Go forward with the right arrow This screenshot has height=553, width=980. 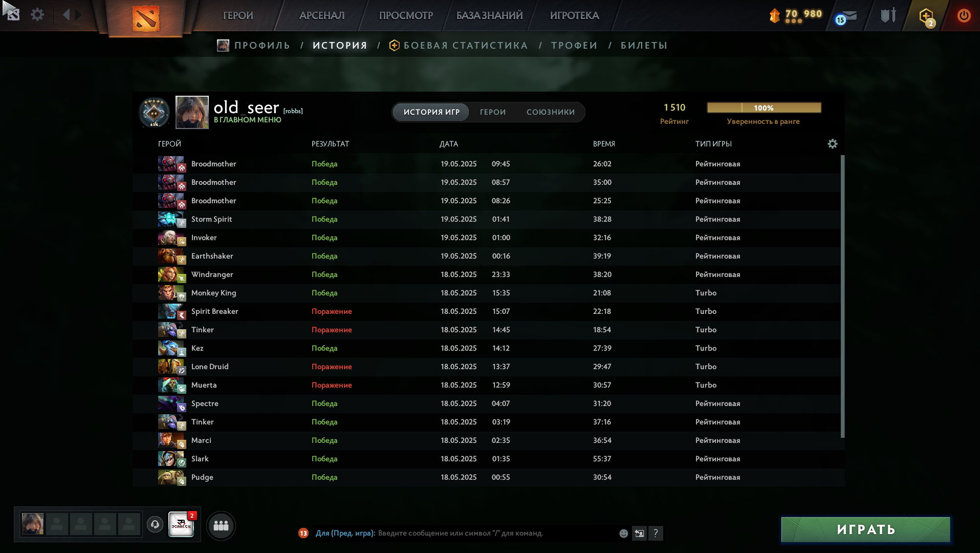pos(78,14)
